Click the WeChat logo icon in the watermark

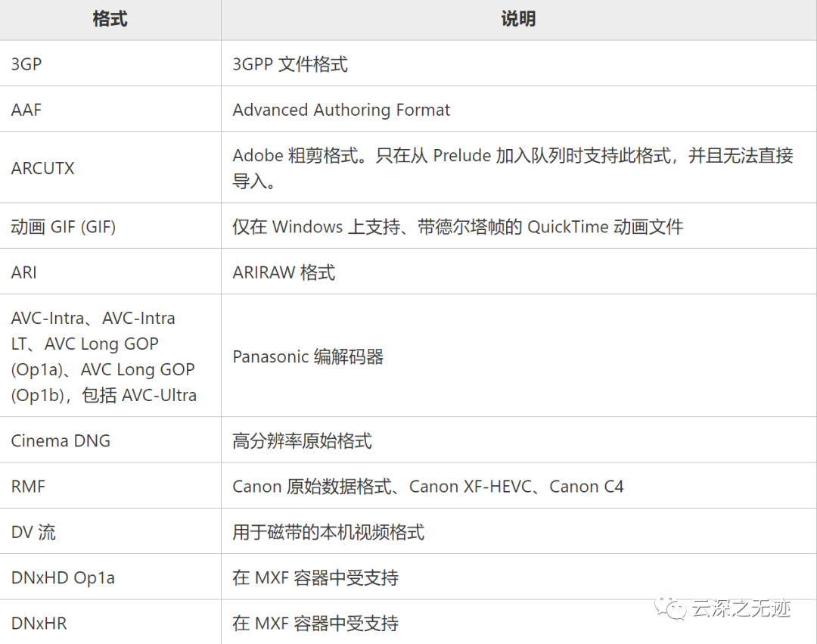[x=671, y=608]
